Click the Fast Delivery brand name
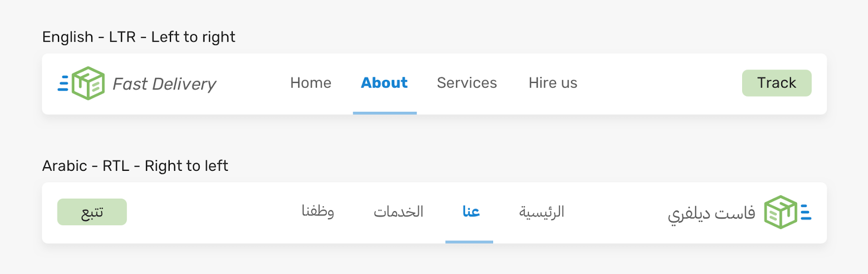868x274 pixels. pyautogui.click(x=164, y=84)
